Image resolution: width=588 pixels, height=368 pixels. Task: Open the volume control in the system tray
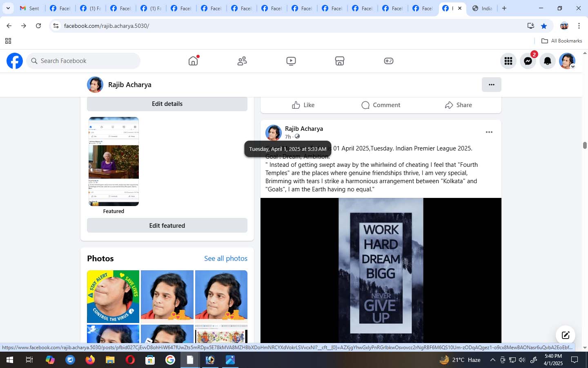pos(522,360)
